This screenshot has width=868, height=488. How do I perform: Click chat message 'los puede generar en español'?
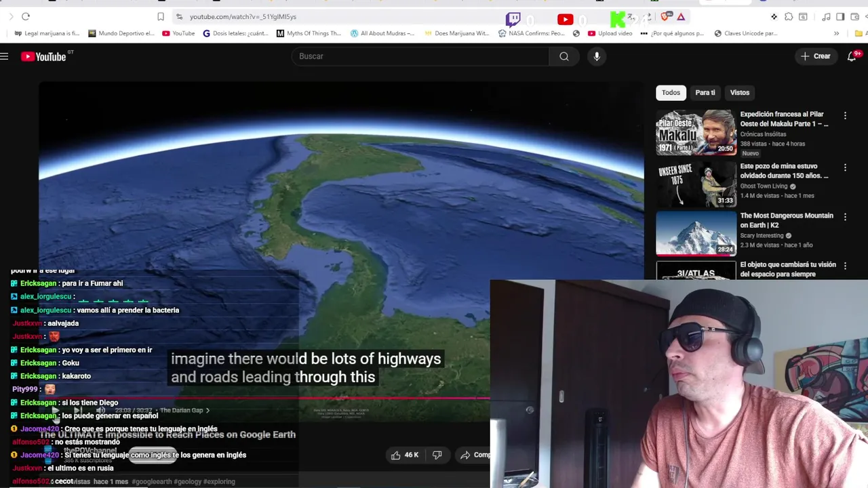tap(110, 416)
